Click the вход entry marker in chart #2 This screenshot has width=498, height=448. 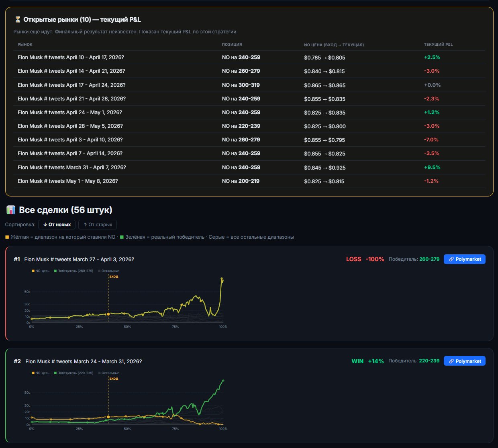(x=114, y=378)
